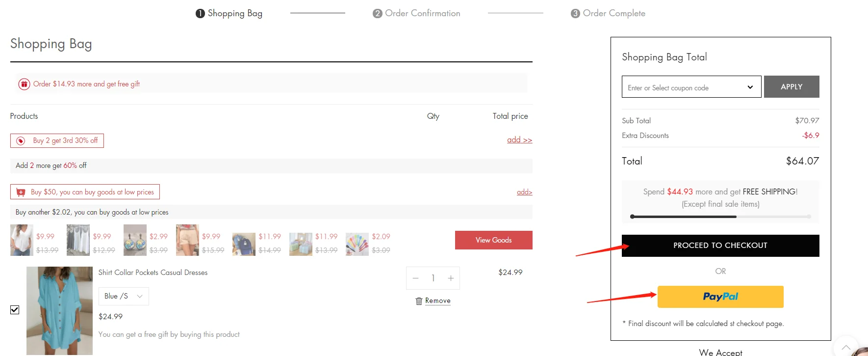This screenshot has height=356, width=868.
Task: Click the add >> link for Buy 2 promo
Action: (519, 140)
